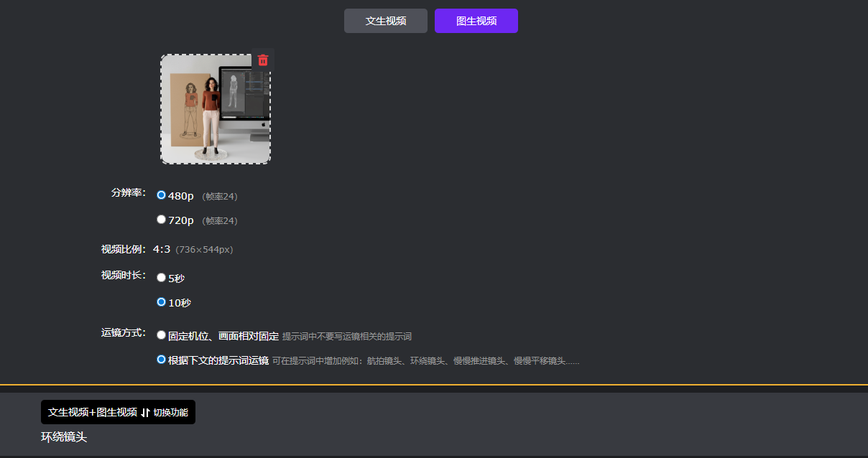The width and height of the screenshot is (868, 458).
Task: Select 根据下文的提示词运镜 camera mode
Action: pyautogui.click(x=161, y=360)
